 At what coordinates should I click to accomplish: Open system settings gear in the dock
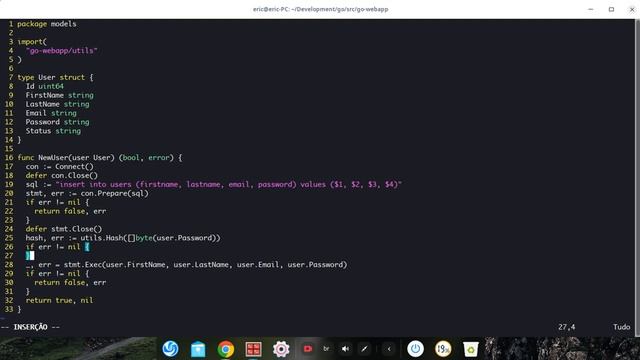tap(281, 349)
